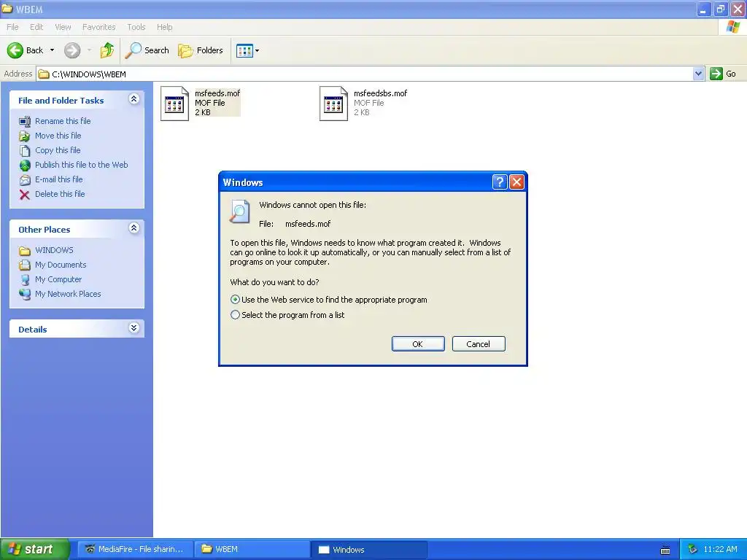The image size is (747, 560).
Task: Click the My Documents link
Action: coord(61,265)
